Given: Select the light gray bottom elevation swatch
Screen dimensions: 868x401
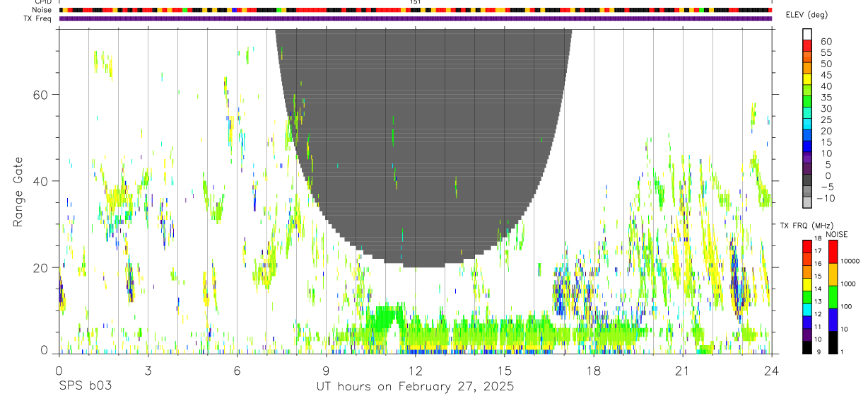Looking at the screenshot, I should click(x=807, y=204).
